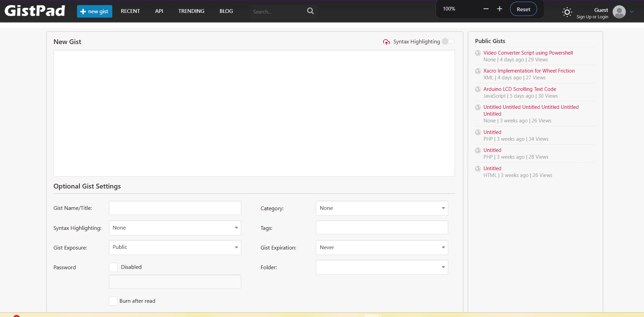Click the globe icon next to Arduino LCD gist
The height and width of the screenshot is (317, 644).
(x=478, y=89)
